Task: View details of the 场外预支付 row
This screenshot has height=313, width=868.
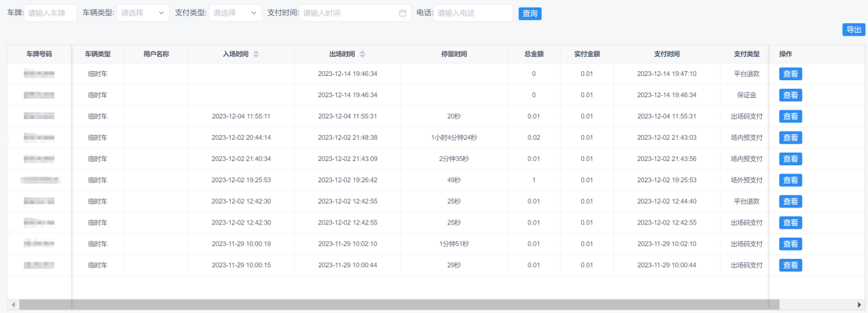Action: 791,180
